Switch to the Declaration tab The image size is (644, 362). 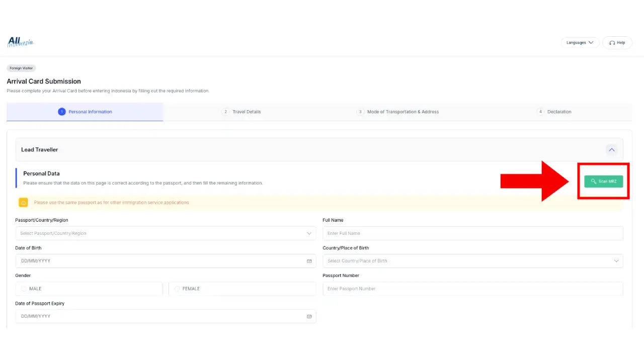click(554, 112)
